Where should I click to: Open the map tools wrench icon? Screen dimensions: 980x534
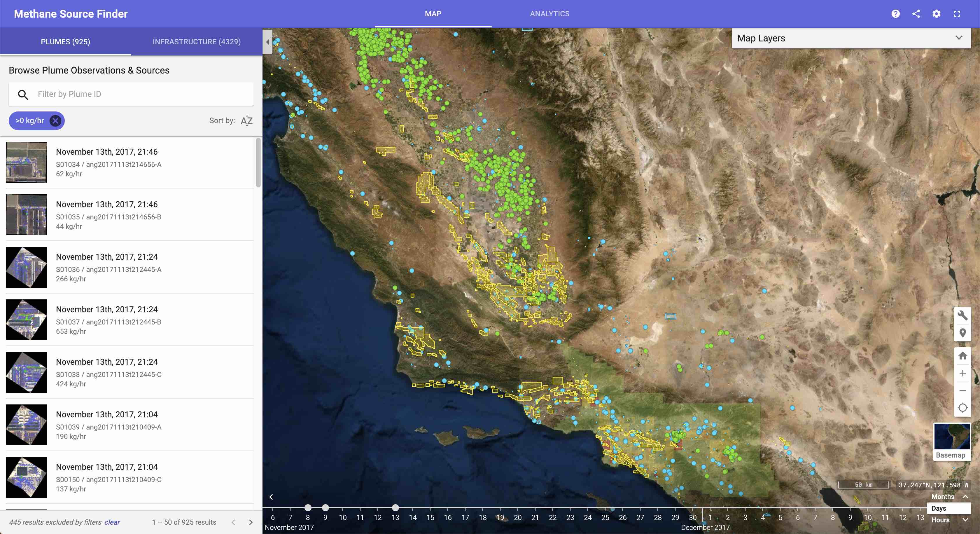coord(963,315)
